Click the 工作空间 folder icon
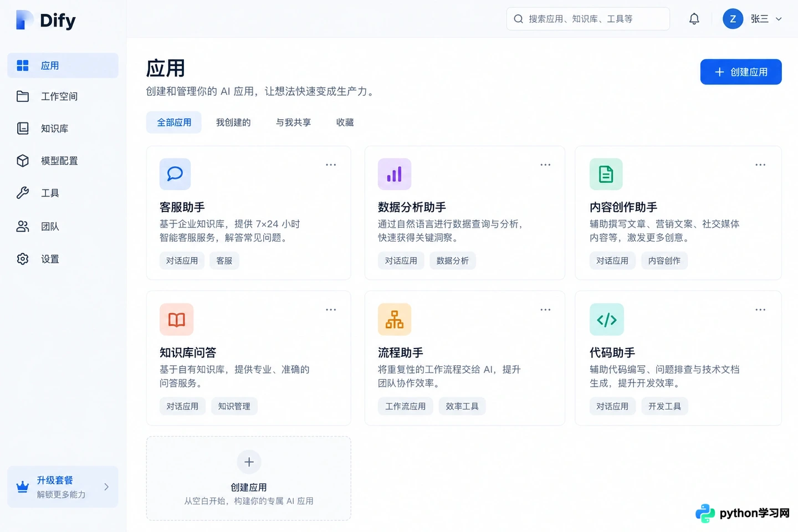The image size is (798, 532). coord(23,96)
